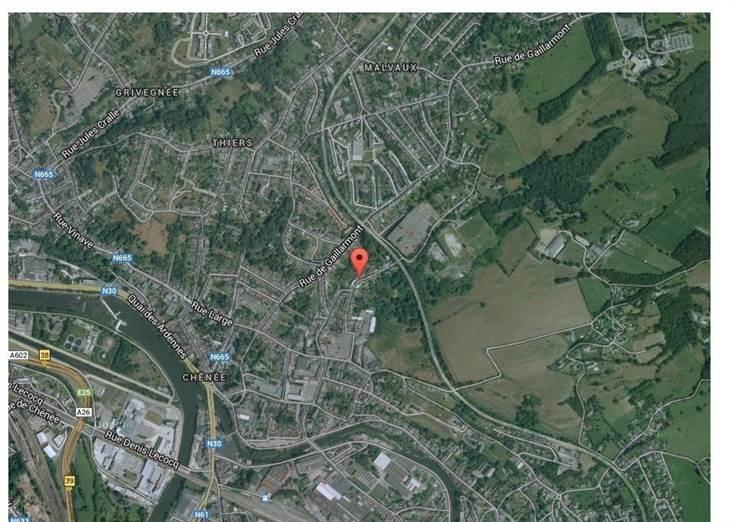The image size is (736, 522).
Task: Click the yellow exit 39 marker
Action: pos(69,481)
